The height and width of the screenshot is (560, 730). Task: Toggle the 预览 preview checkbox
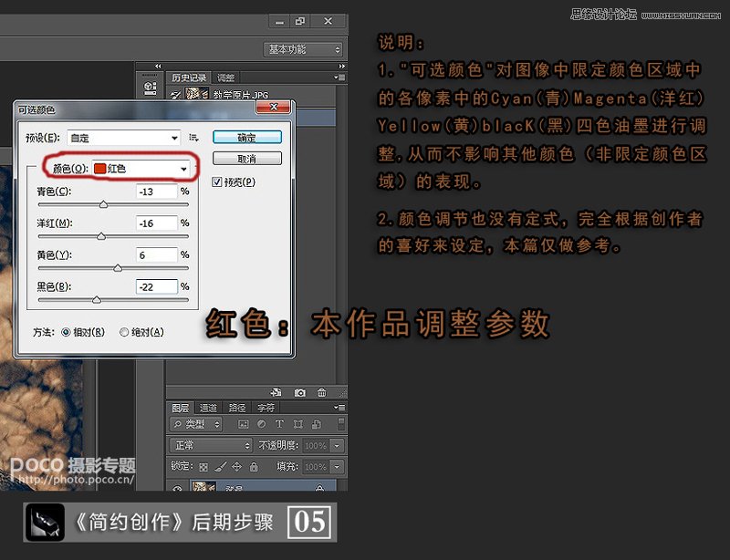pyautogui.click(x=215, y=180)
